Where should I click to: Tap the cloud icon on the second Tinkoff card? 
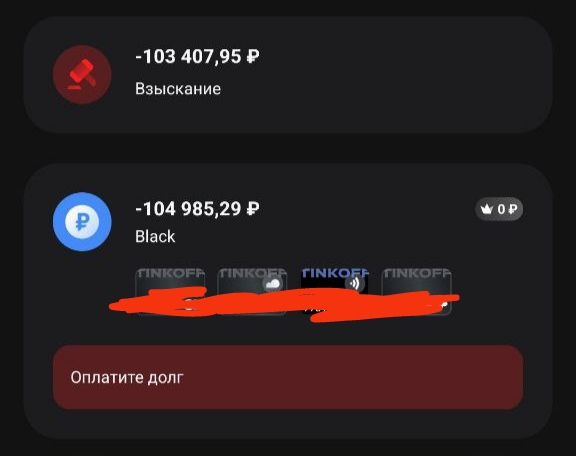(x=273, y=284)
